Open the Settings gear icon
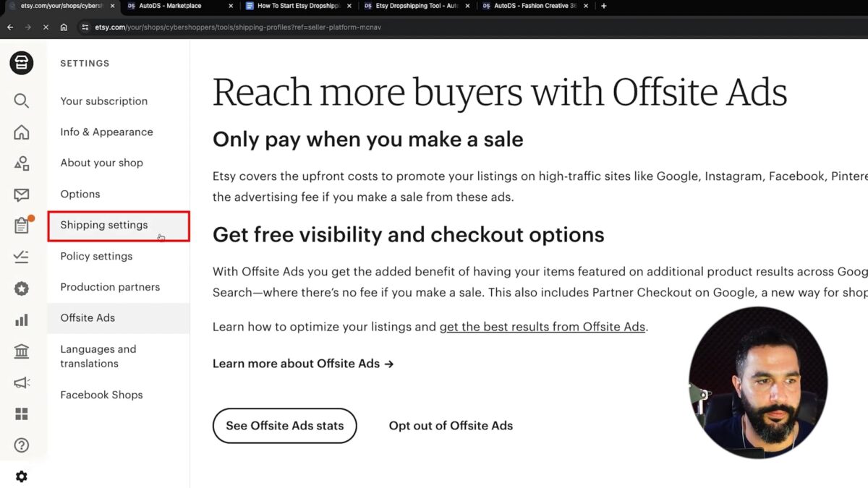This screenshot has height=488, width=868. (x=22, y=476)
